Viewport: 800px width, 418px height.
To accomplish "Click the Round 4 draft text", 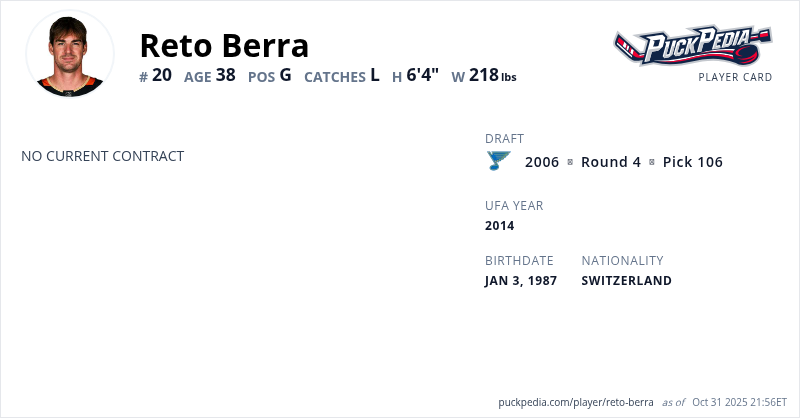I will click(x=611, y=162).
